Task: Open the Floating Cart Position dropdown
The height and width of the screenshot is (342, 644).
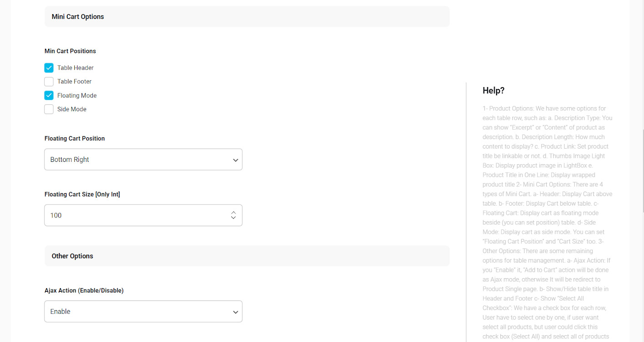Action: click(x=143, y=160)
